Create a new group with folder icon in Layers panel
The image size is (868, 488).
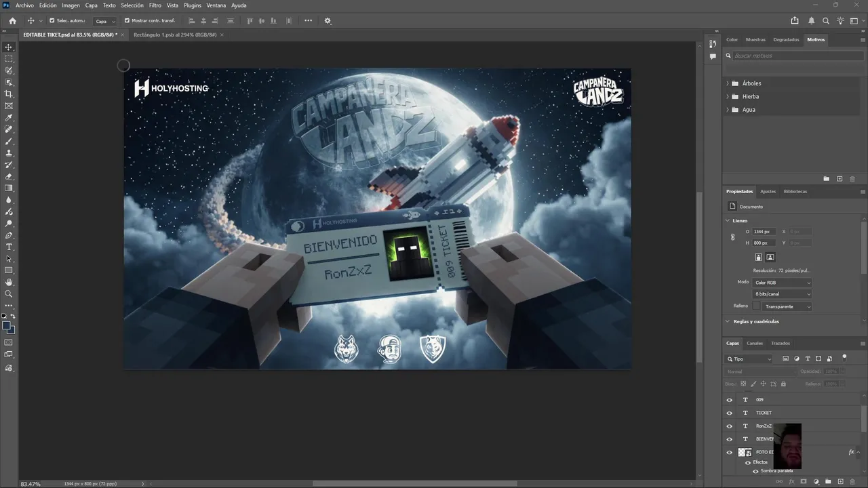tap(828, 482)
